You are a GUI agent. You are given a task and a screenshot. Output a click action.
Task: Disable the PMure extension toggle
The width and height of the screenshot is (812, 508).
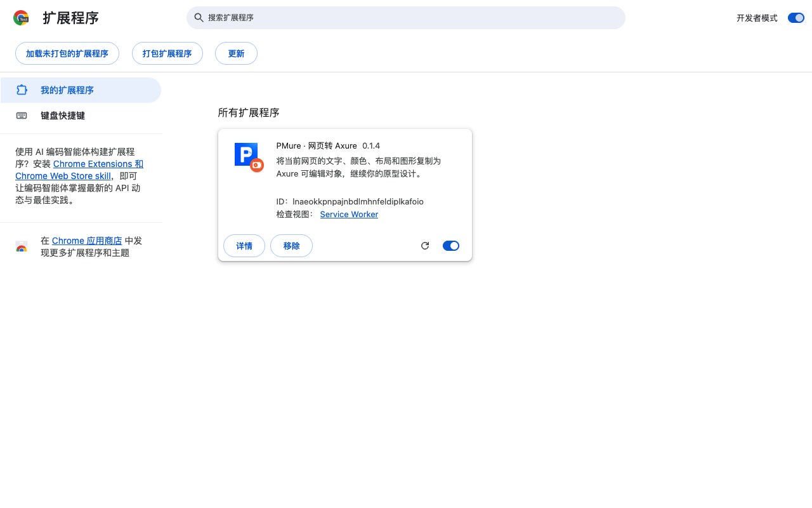pos(451,246)
